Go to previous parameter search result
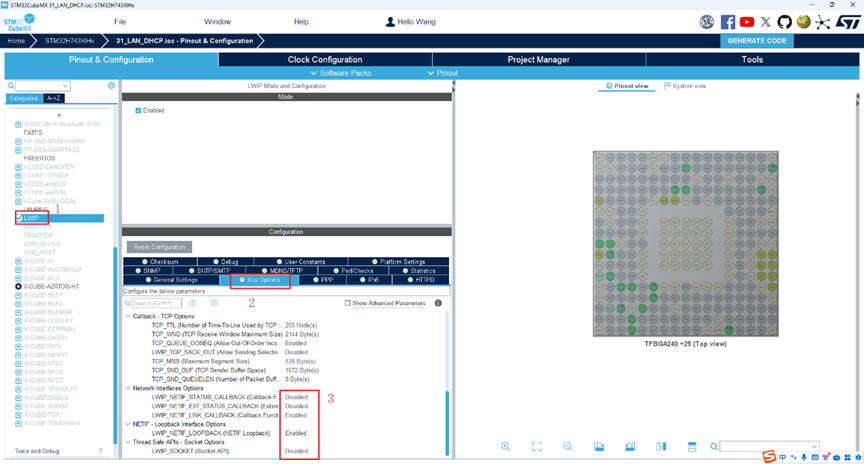The image size is (864, 464). (x=192, y=303)
